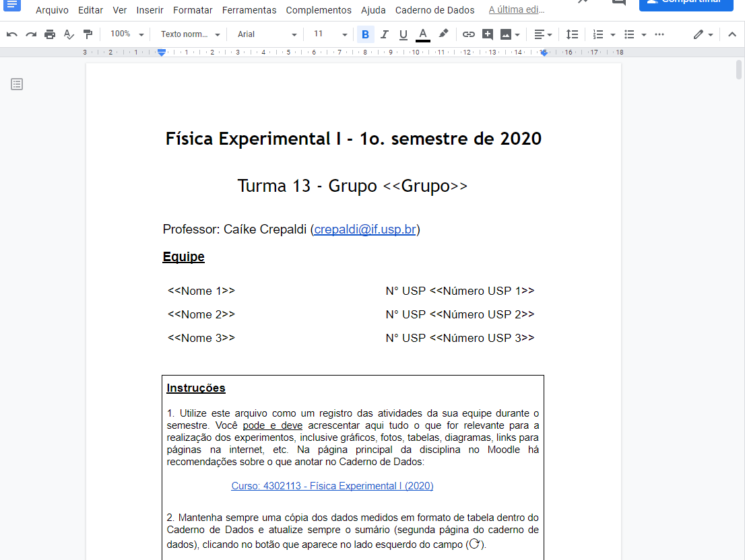Image resolution: width=745 pixels, height=560 pixels.
Task: Open the text alignment options
Action: click(543, 34)
